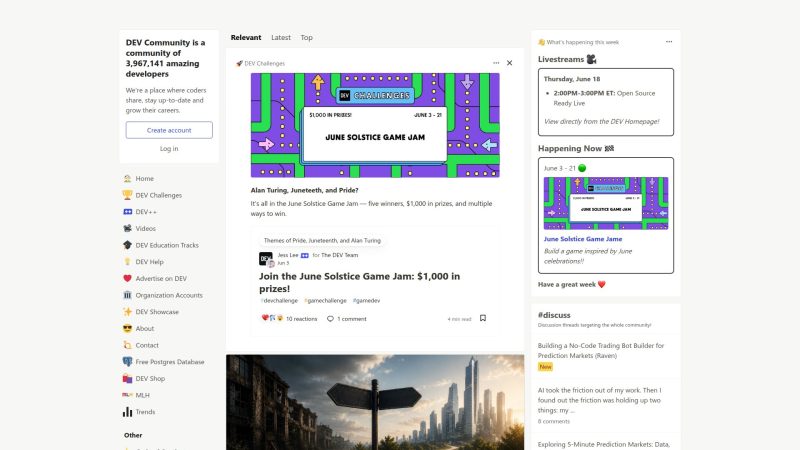
Task: Dismiss the DEV Challenges card
Action: pos(509,63)
